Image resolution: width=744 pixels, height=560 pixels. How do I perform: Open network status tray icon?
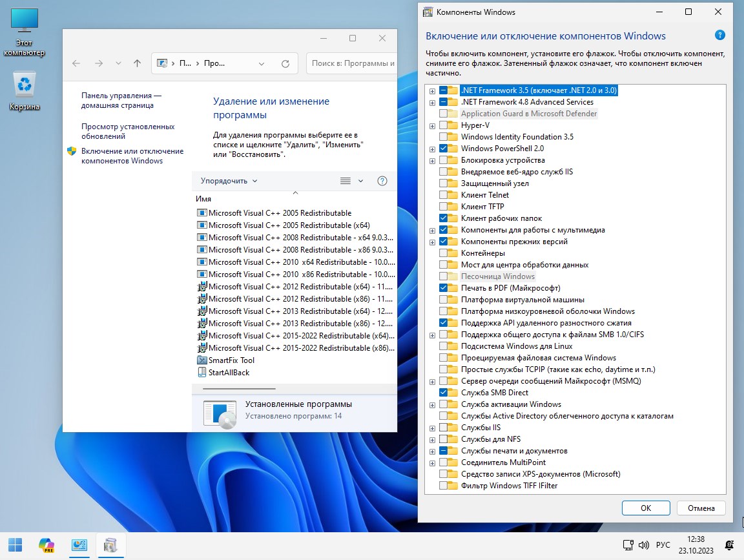tap(628, 545)
